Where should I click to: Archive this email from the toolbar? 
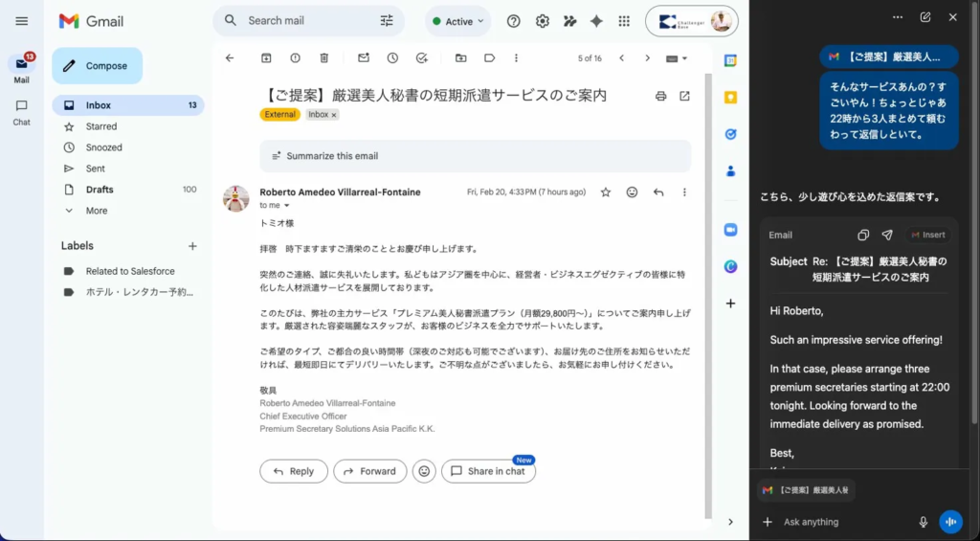(x=266, y=58)
